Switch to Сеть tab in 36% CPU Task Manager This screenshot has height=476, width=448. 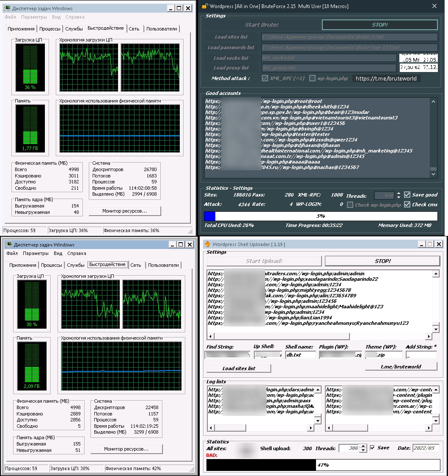[134, 29]
